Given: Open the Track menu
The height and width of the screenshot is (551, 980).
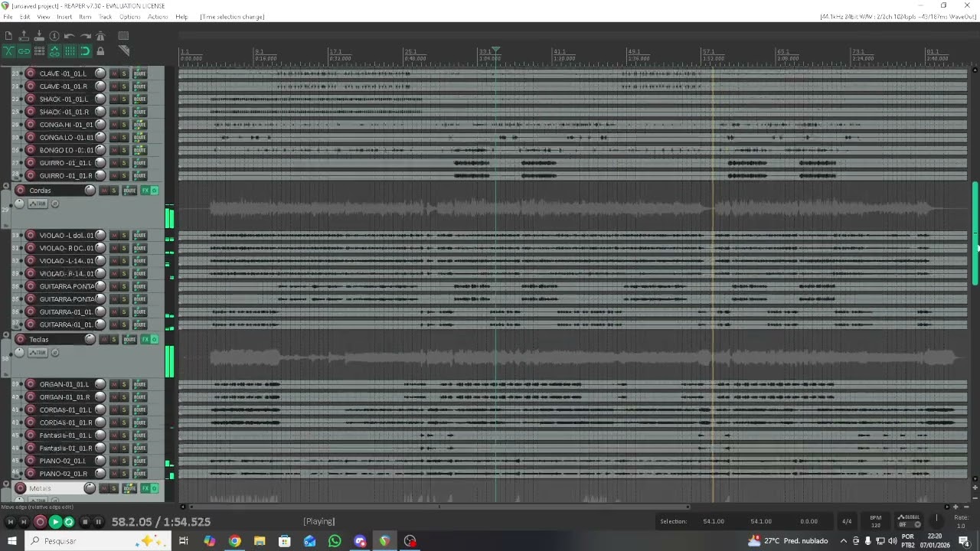Looking at the screenshot, I should pyautogui.click(x=85, y=17).
